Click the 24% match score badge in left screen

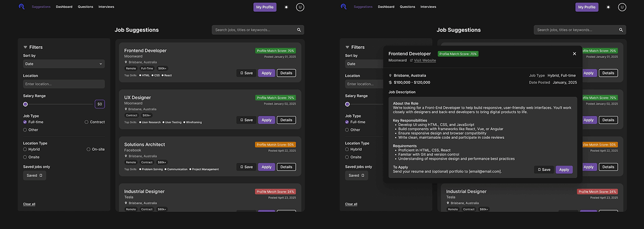275,191
